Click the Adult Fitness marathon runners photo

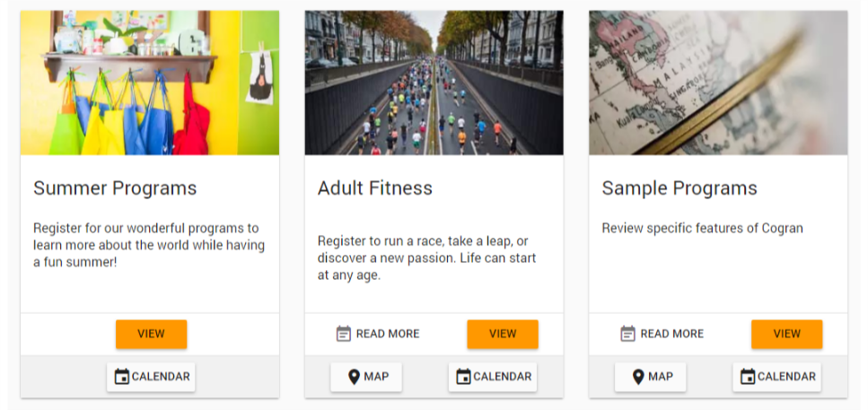point(434,83)
